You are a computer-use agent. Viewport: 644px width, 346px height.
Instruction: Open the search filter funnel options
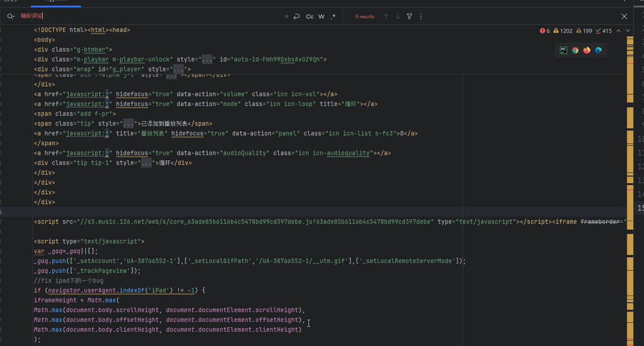[x=409, y=16]
